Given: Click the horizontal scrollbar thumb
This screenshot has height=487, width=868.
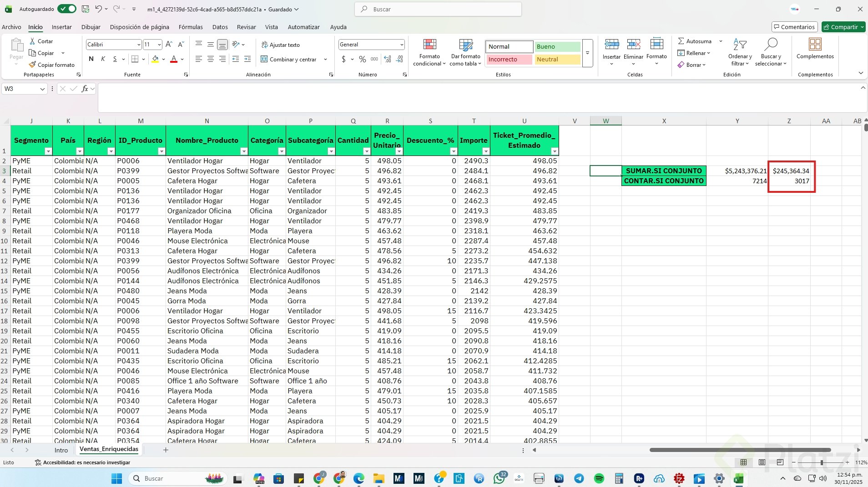Looking at the screenshot, I should click(740, 450).
